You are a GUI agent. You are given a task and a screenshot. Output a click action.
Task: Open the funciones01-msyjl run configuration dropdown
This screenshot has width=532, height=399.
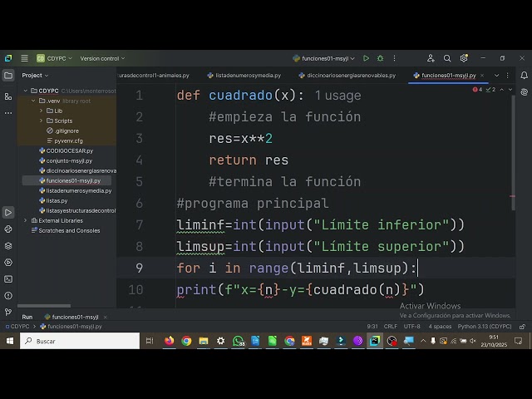[x=323, y=58]
